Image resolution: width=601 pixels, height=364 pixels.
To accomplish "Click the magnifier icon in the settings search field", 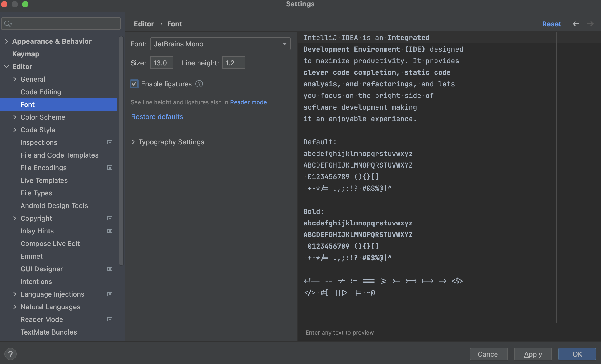I will [x=8, y=23].
